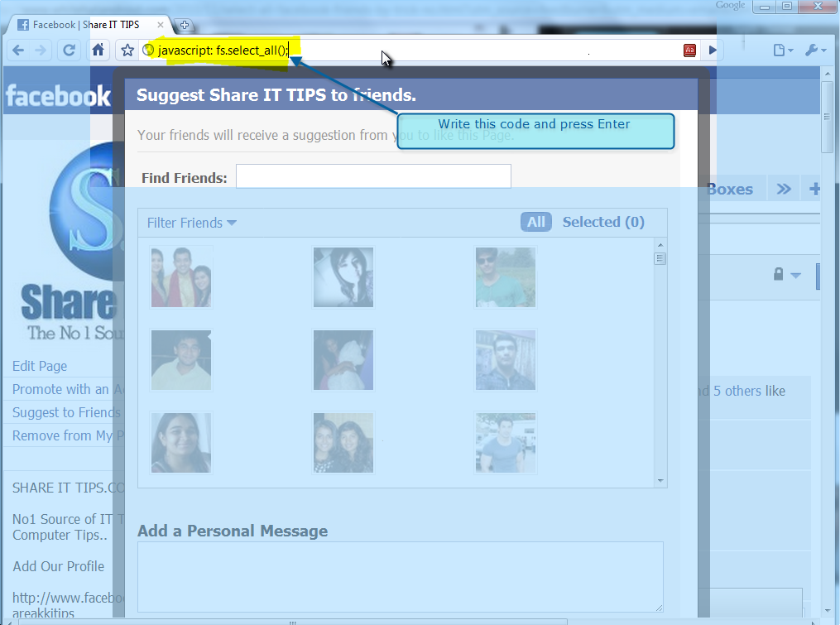
Task: Click the 'SHARE IT TIPS.CO' sidebar text
Action: (68, 488)
